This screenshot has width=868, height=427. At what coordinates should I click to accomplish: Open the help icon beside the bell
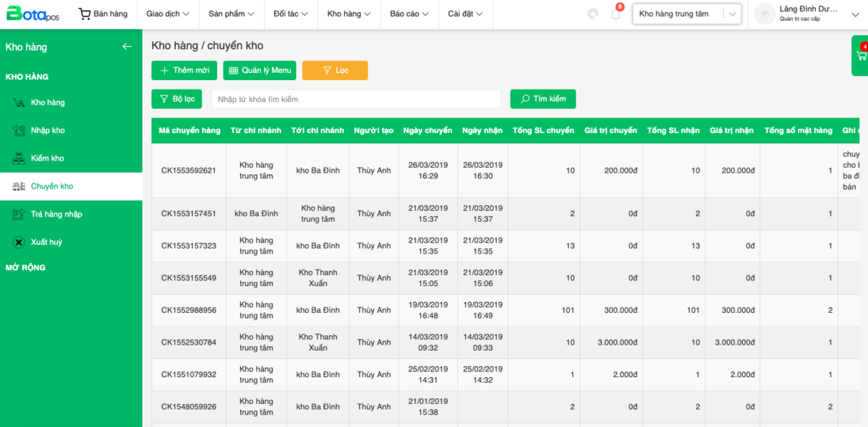[593, 14]
